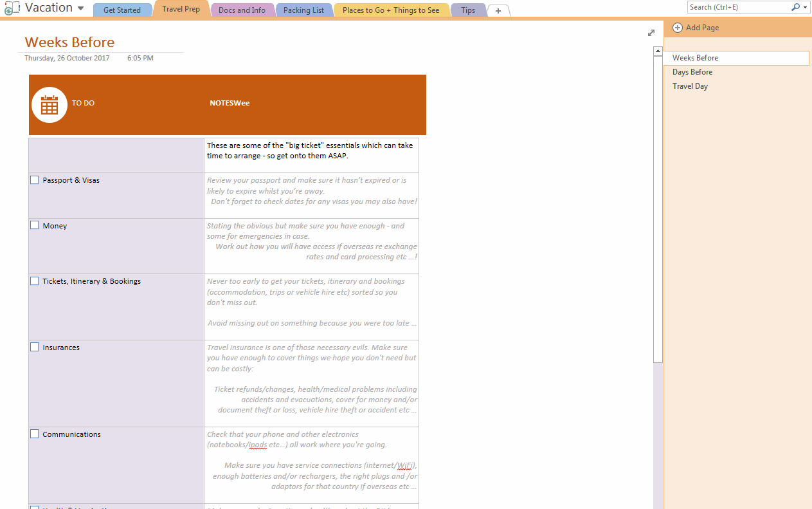Screen dimensions: 812x509
Task: Tick the Tickets, Itinerary & Bookings checkbox
Action: 34,281
